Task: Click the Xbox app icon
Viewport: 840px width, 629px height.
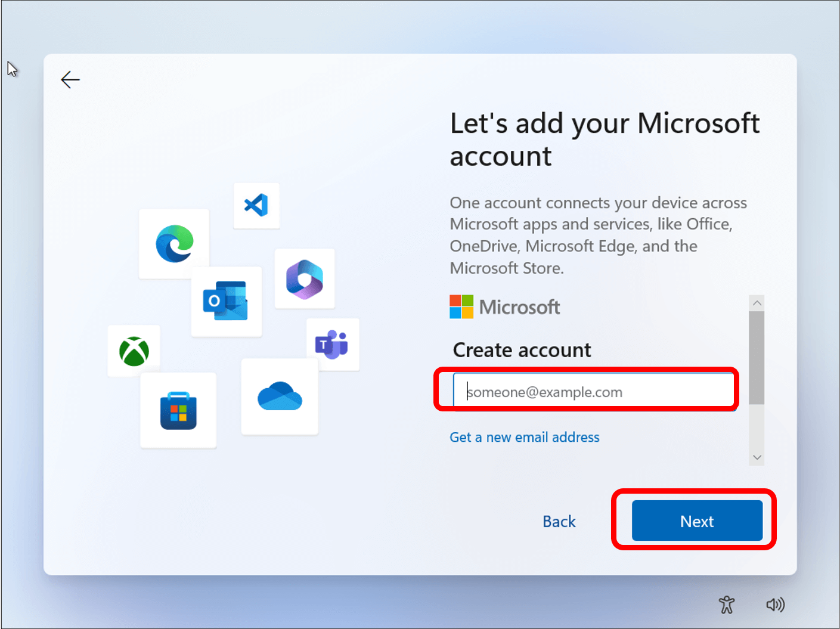Action: click(x=134, y=351)
